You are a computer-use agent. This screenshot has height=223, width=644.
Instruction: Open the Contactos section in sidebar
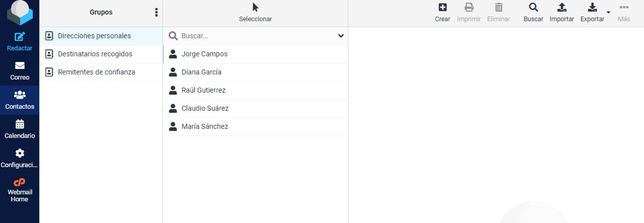pos(20,100)
